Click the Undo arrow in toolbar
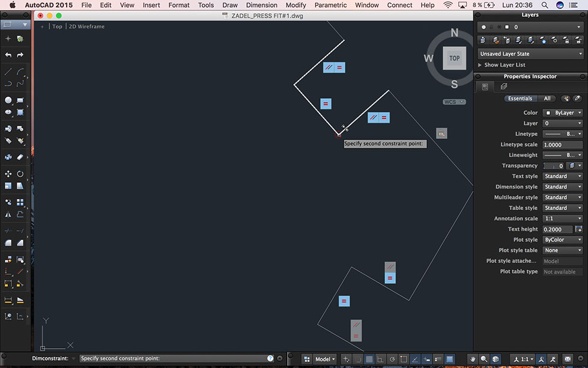Viewport: 588px width, 368px height. (x=8, y=55)
